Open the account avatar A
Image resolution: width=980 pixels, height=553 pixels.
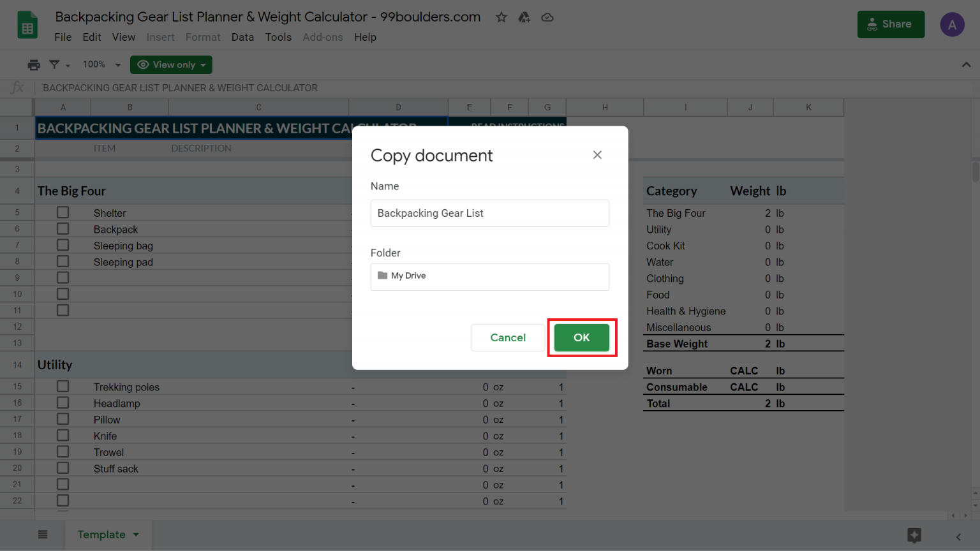(x=952, y=25)
